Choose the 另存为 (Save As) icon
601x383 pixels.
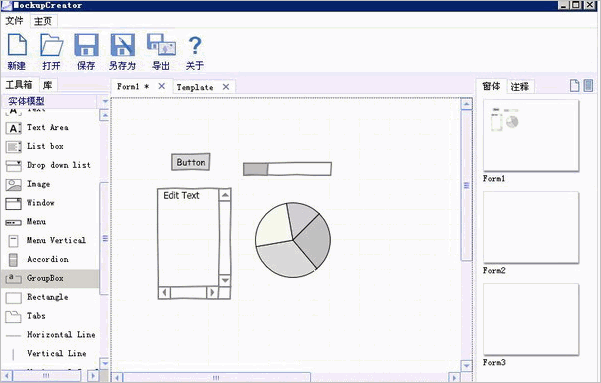(123, 45)
